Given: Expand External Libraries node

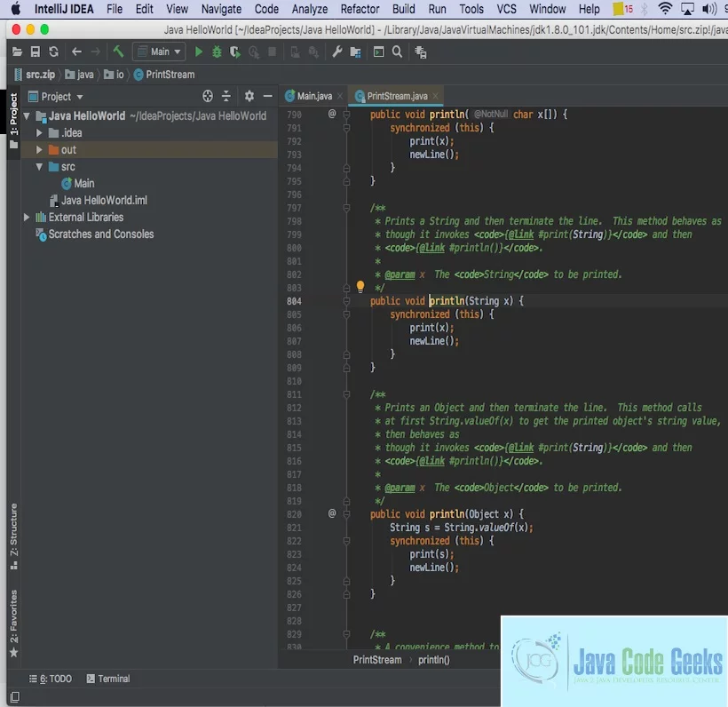Looking at the screenshot, I should tap(27, 217).
